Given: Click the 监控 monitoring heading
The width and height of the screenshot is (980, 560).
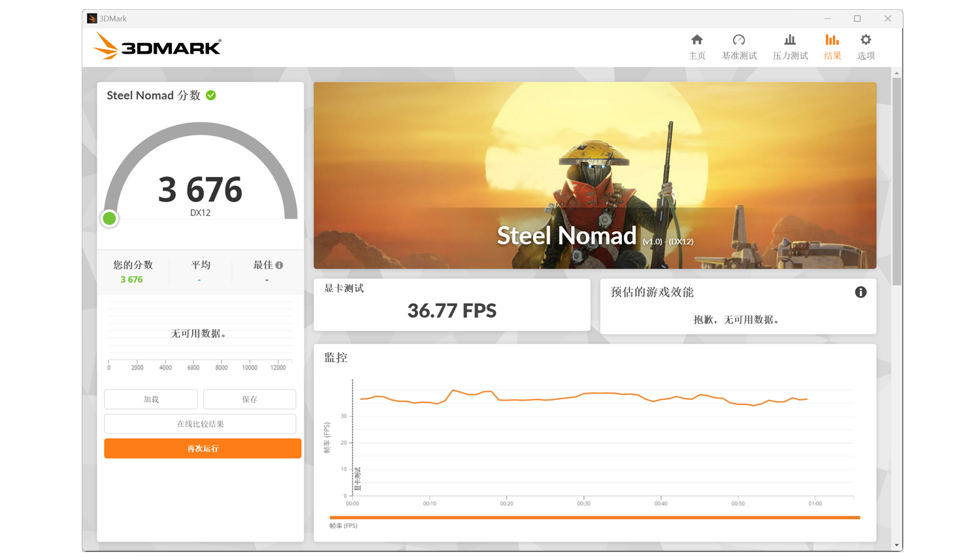Looking at the screenshot, I should (336, 357).
